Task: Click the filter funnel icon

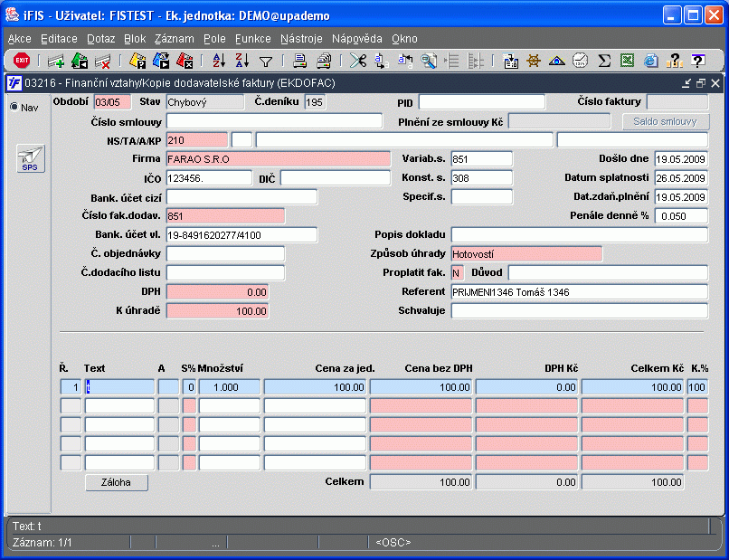Action: point(266,61)
